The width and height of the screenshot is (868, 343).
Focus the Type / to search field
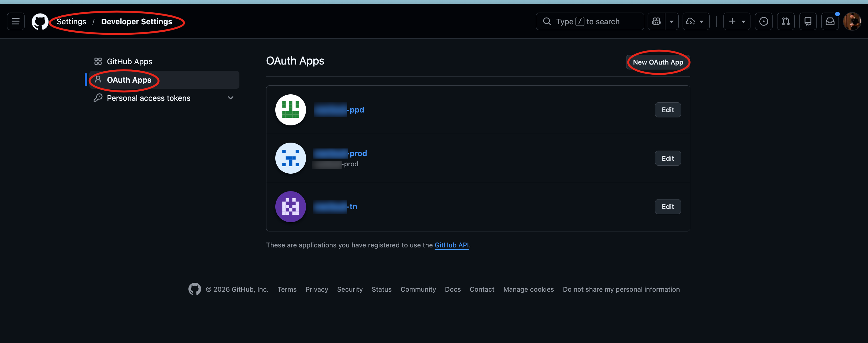590,22
